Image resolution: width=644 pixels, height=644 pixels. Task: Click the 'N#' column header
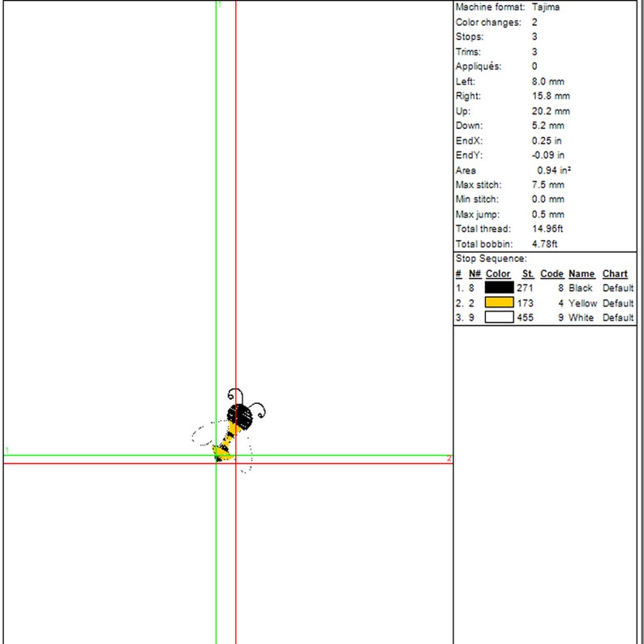pyautogui.click(x=474, y=273)
